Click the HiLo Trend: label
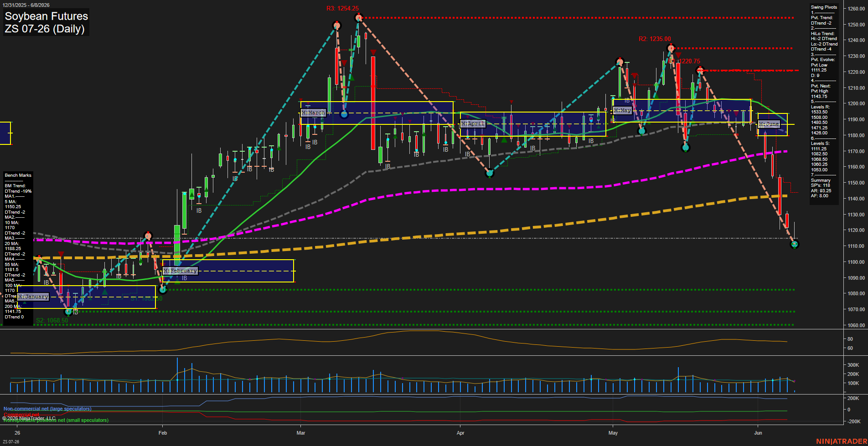 (x=822, y=34)
